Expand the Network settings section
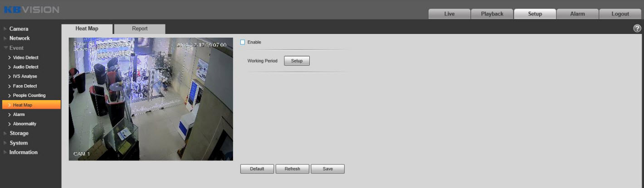 coord(20,39)
